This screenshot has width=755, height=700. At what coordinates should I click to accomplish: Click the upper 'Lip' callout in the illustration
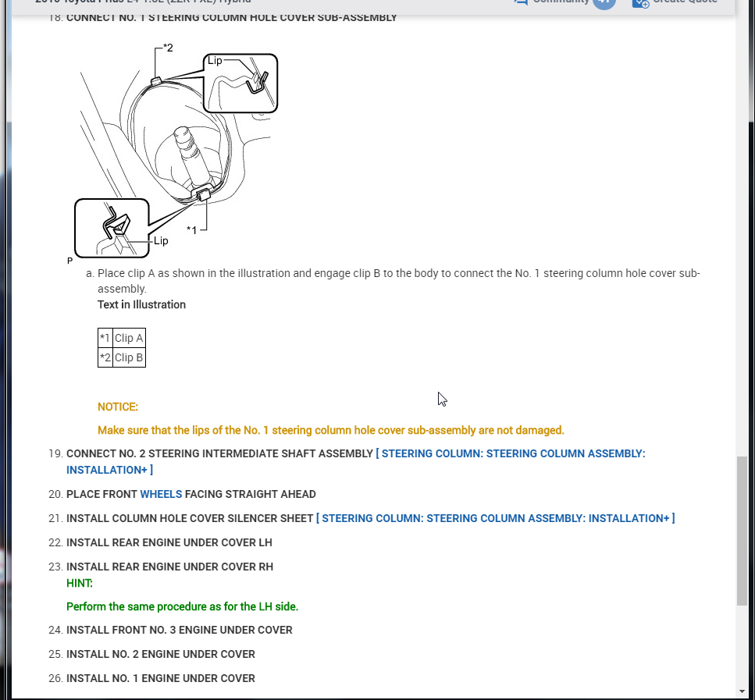(x=215, y=61)
